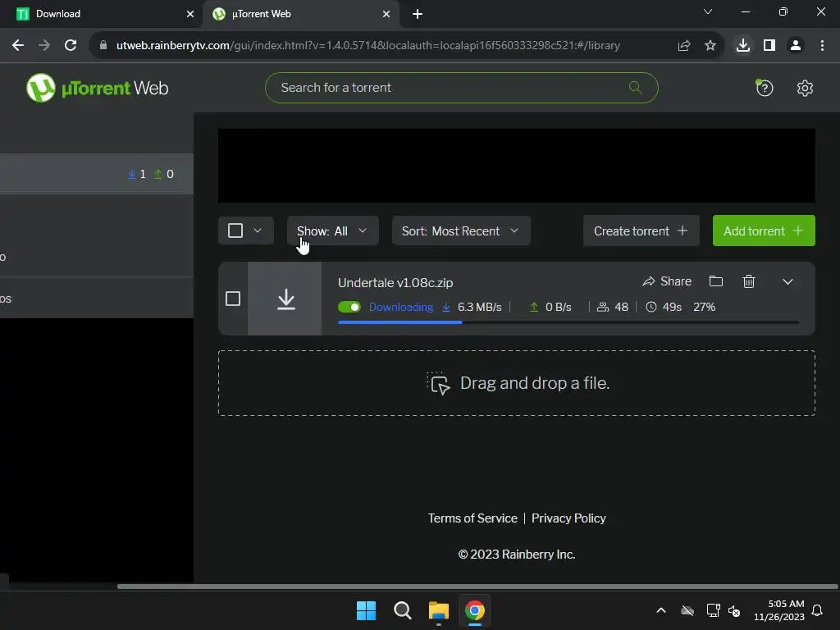Open Chrome downloads icon
The height and width of the screenshot is (630, 840).
pos(742,45)
